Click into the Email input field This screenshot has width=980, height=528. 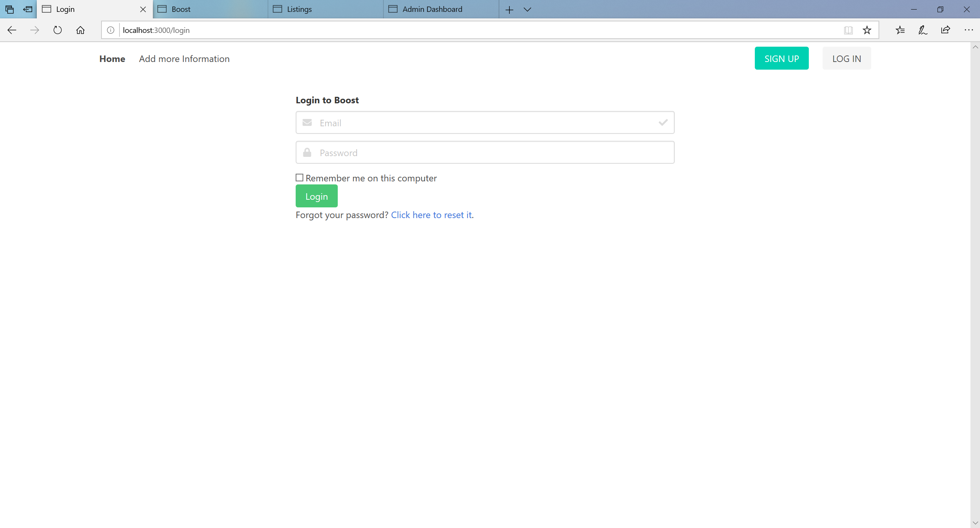484,123
